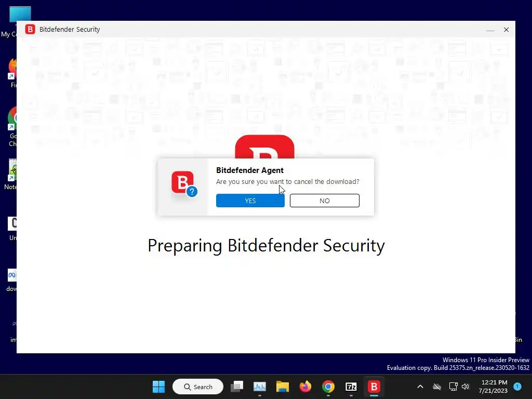
Task: Click the 'Preparing Bitdefender Security' text
Action: (x=266, y=246)
